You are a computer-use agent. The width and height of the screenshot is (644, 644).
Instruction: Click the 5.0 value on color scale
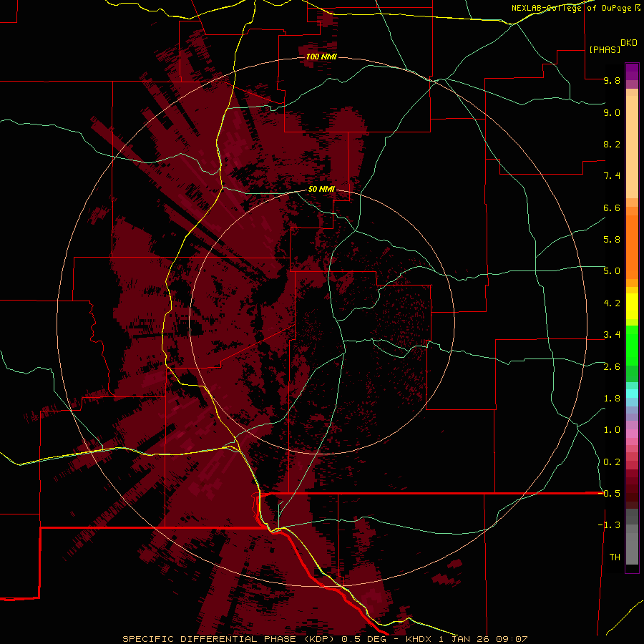tap(612, 271)
